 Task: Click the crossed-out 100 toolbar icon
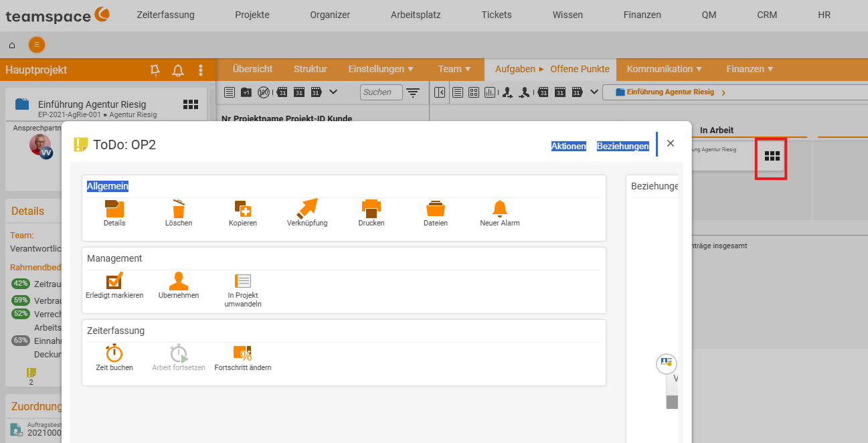264,92
